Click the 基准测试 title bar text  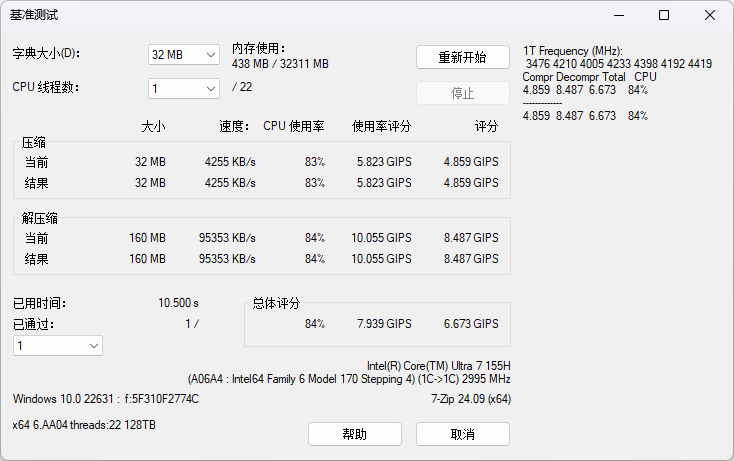click(34, 15)
